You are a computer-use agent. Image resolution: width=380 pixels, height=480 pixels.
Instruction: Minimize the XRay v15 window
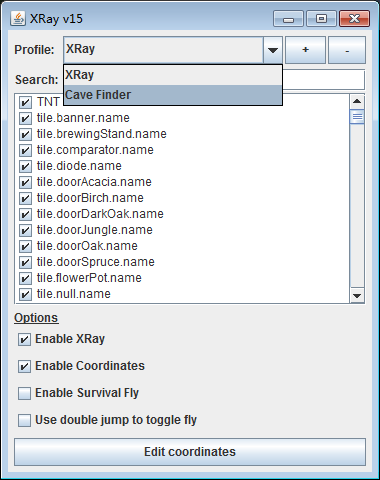pyautogui.click(x=288, y=19)
